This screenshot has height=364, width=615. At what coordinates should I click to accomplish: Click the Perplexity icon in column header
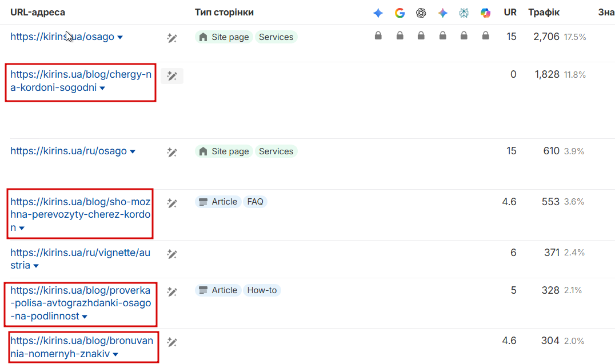click(x=464, y=13)
